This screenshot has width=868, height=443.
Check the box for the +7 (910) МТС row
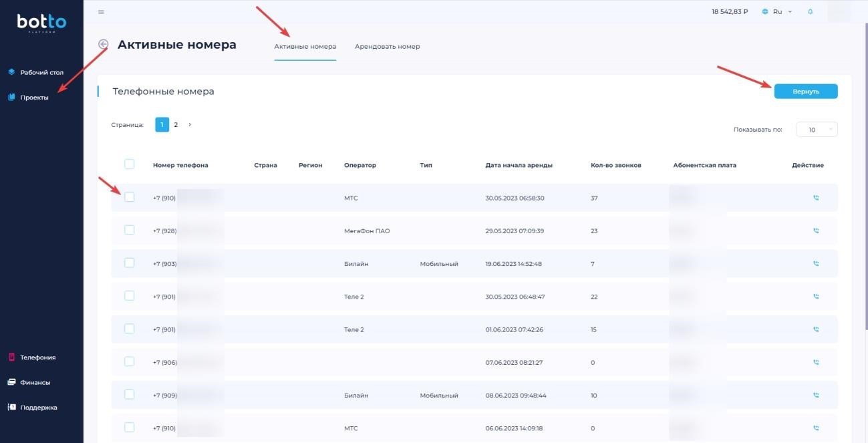click(130, 197)
